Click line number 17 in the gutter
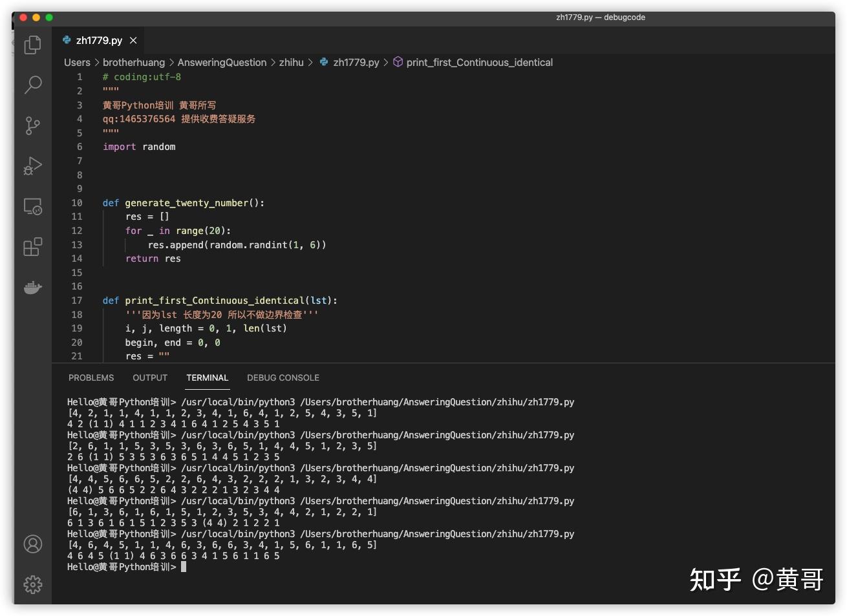 pyautogui.click(x=77, y=301)
